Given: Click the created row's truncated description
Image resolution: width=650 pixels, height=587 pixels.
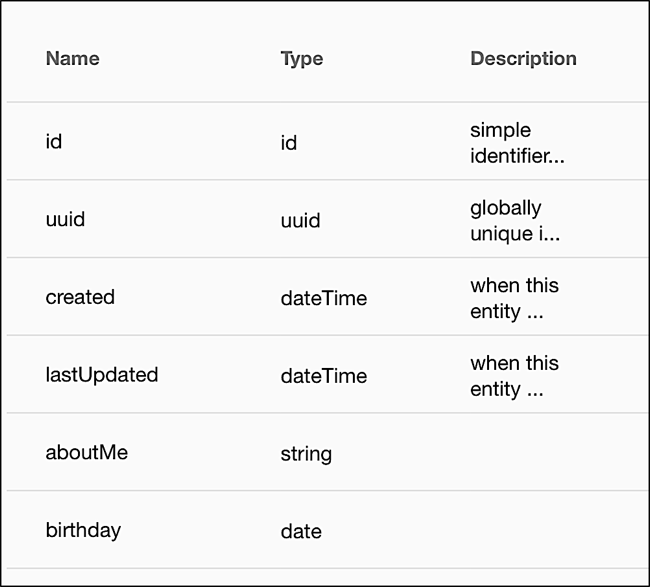Looking at the screenshot, I should point(514,298).
